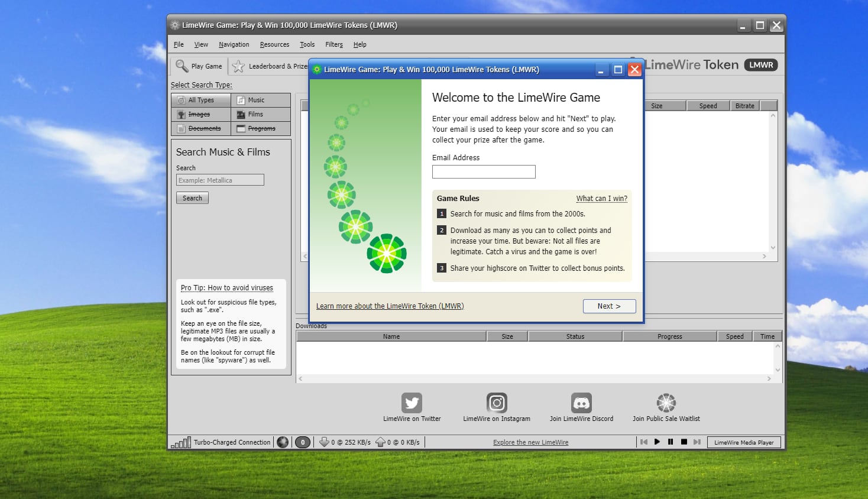Enable the Documents search type
The image size is (868, 499).
[x=180, y=128]
